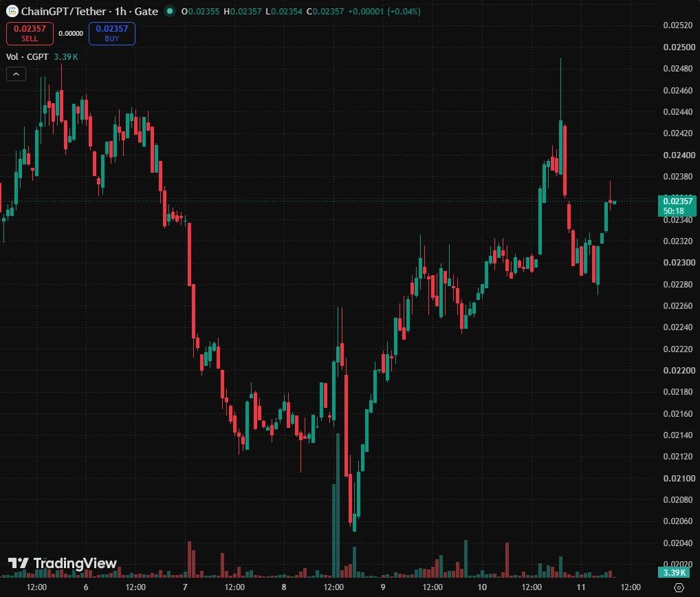Screen dimensions: 700x597
Task: Click the red SELL button
Action: (x=30, y=34)
